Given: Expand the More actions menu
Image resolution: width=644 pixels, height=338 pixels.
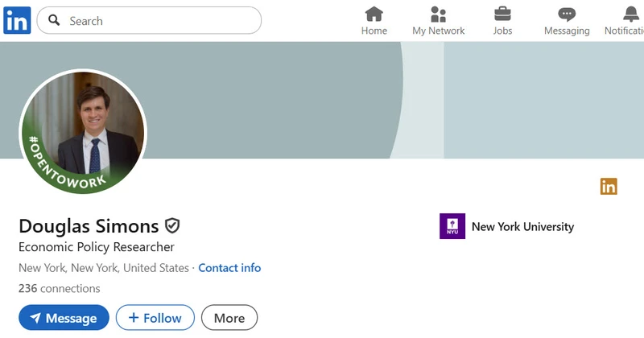Looking at the screenshot, I should [x=229, y=318].
